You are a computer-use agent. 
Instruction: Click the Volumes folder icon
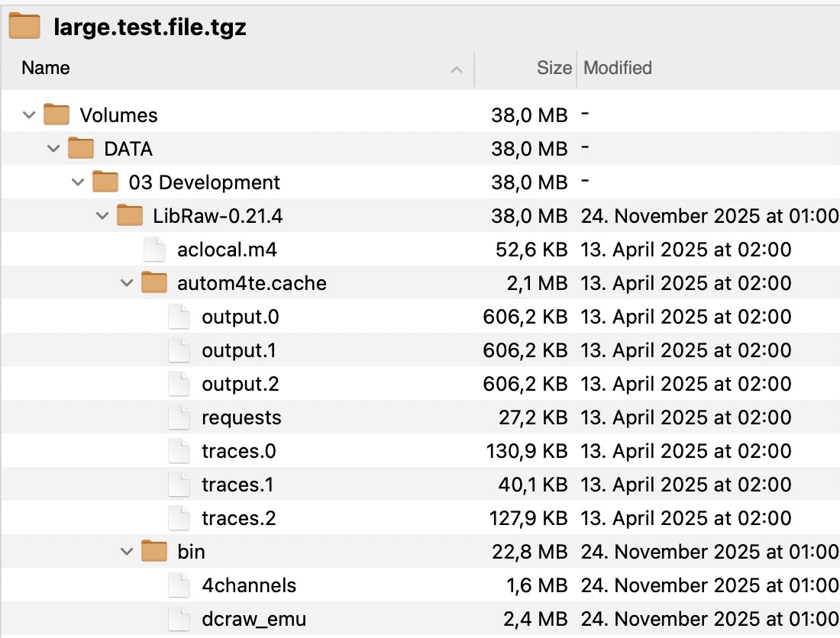(x=57, y=114)
